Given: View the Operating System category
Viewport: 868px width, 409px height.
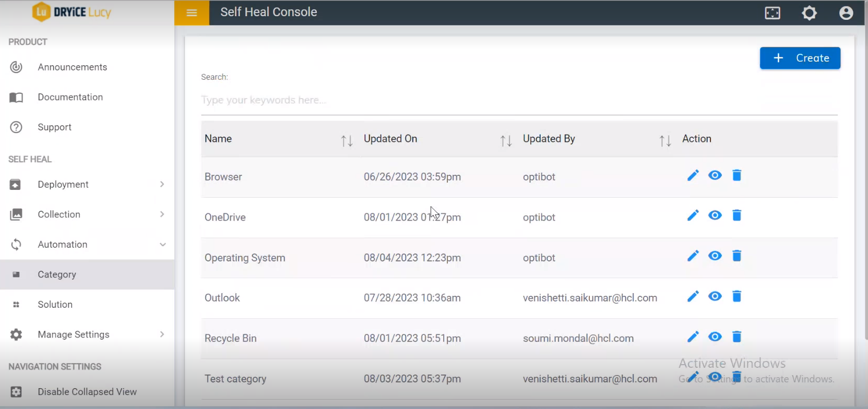Looking at the screenshot, I should [x=715, y=256].
